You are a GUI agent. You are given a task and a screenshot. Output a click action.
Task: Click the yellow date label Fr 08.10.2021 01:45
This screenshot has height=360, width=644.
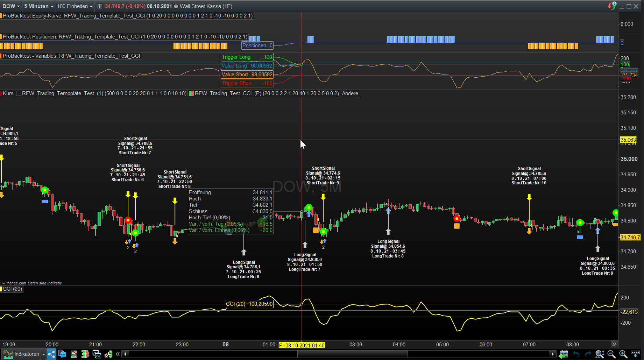(x=302, y=345)
